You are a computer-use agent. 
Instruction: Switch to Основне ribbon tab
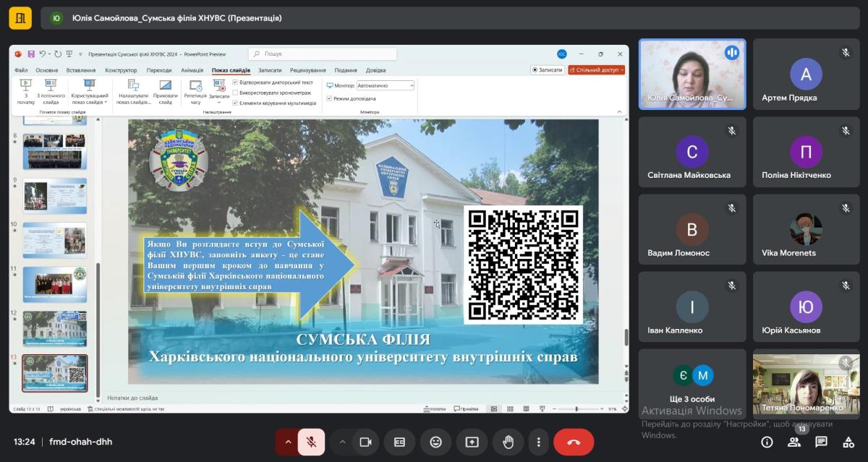click(47, 70)
